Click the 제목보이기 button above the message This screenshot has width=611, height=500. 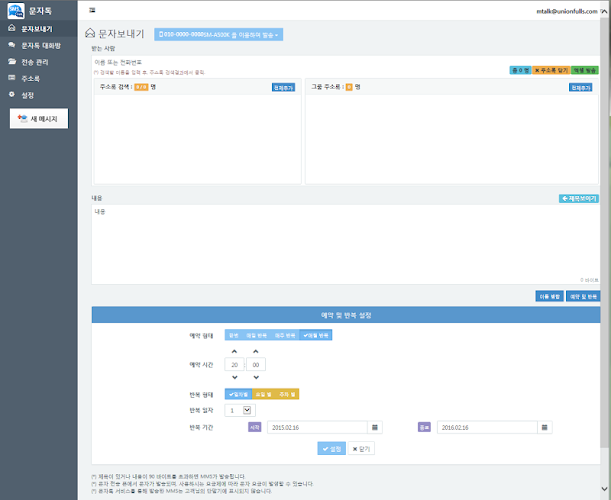pyautogui.click(x=579, y=198)
